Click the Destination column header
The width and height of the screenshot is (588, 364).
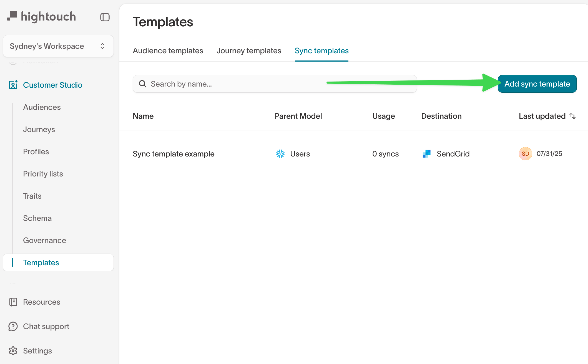[441, 116]
